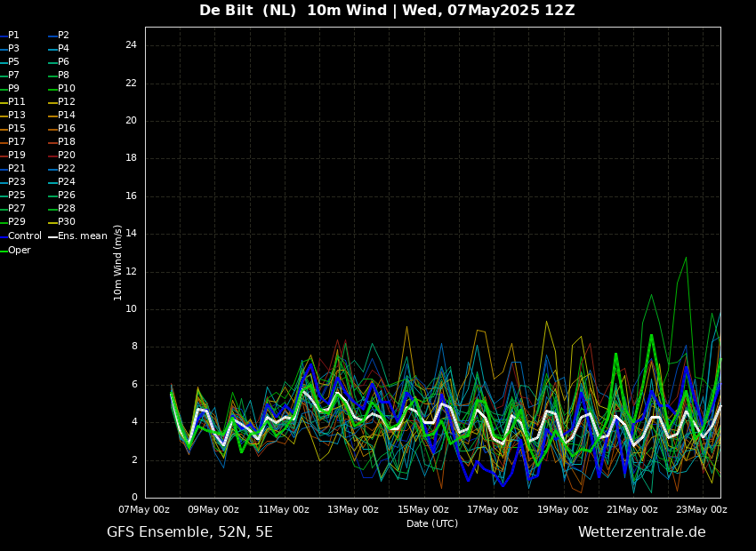This screenshot has width=756, height=551.
Task: Select the Oper legend entry
Action: 15,250
